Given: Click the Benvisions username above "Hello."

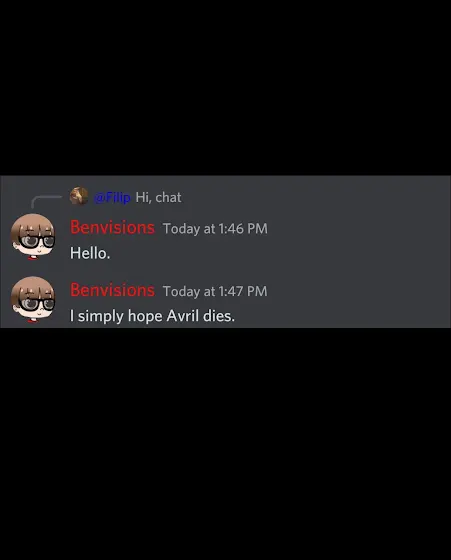Looking at the screenshot, I should 112,227.
